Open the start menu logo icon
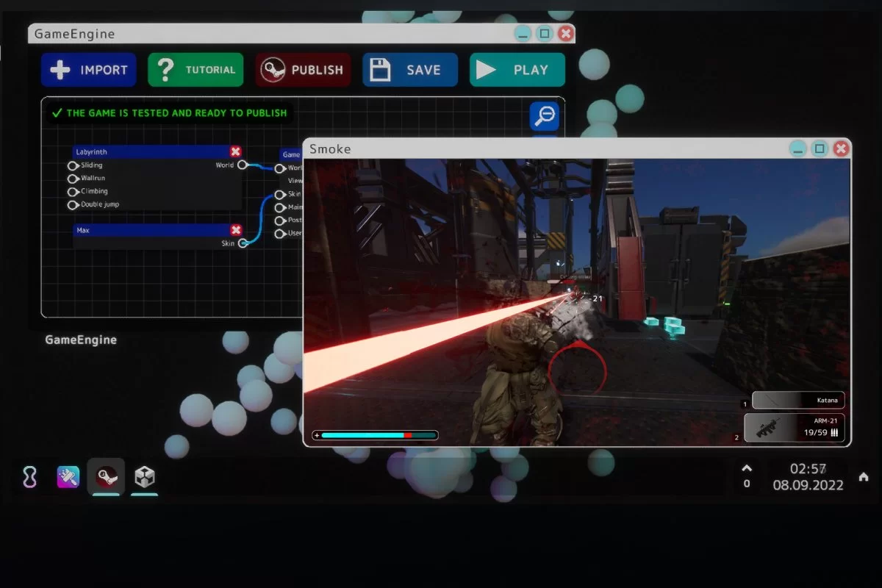882x588 pixels. click(x=29, y=478)
